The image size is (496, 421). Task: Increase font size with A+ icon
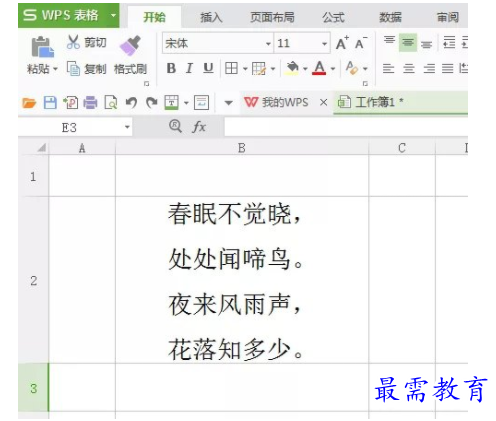342,43
